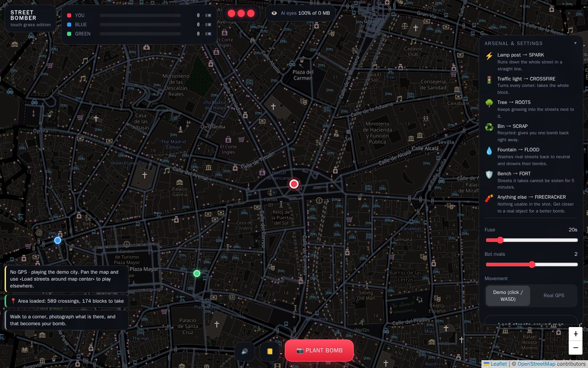Click the green rival marker on map
This screenshot has width=588, height=368.
(197, 273)
